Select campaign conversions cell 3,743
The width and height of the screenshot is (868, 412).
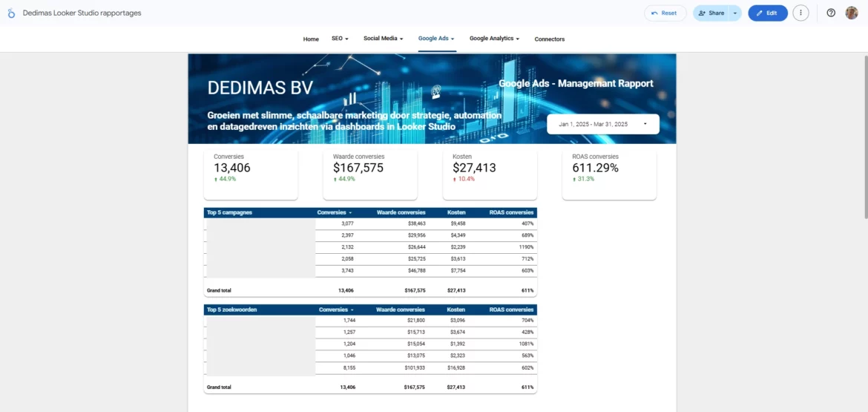(347, 270)
